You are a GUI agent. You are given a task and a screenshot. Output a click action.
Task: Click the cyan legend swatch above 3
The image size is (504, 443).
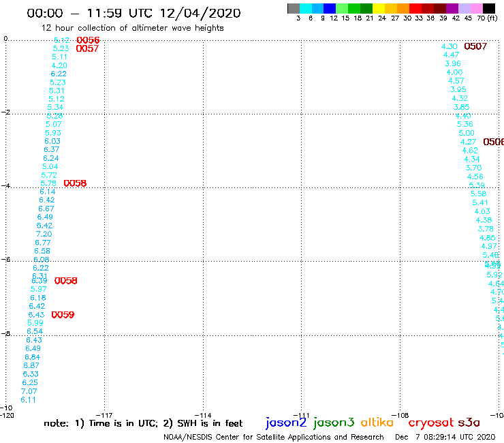click(x=306, y=8)
